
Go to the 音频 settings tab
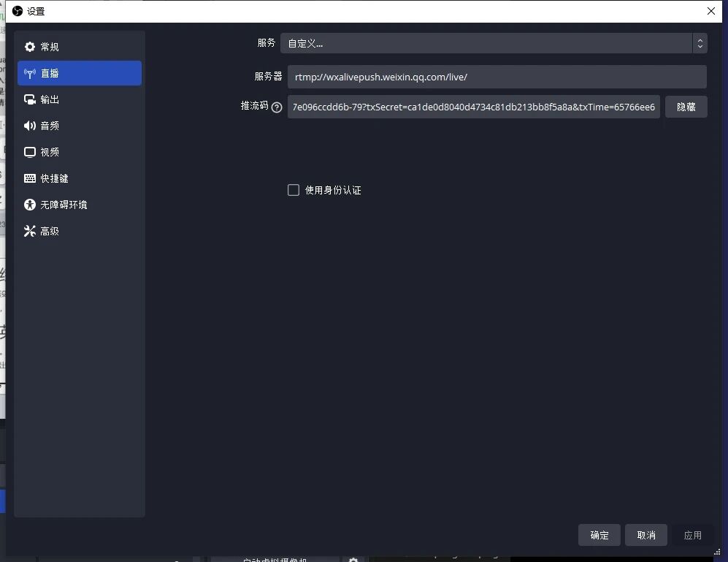click(x=80, y=126)
